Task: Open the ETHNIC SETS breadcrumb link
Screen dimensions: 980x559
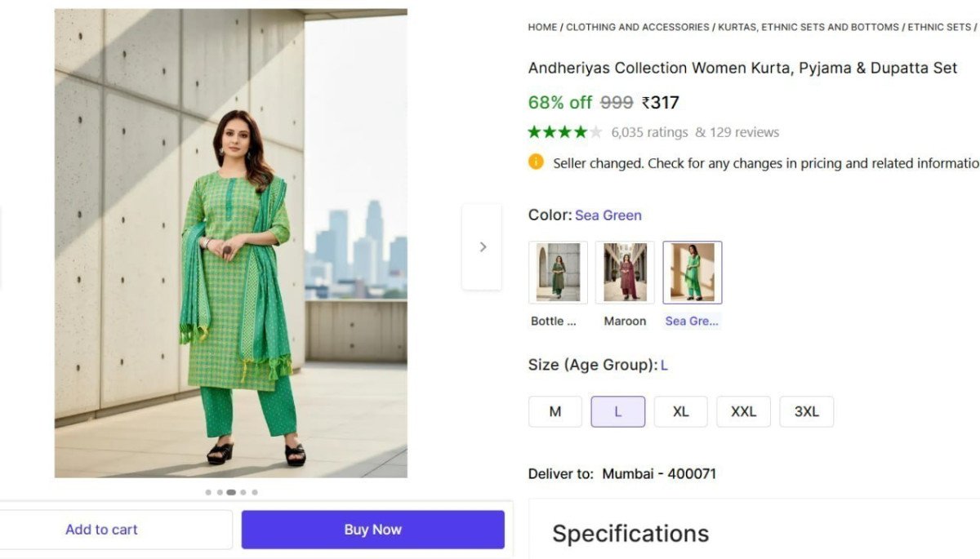Action: tap(938, 27)
